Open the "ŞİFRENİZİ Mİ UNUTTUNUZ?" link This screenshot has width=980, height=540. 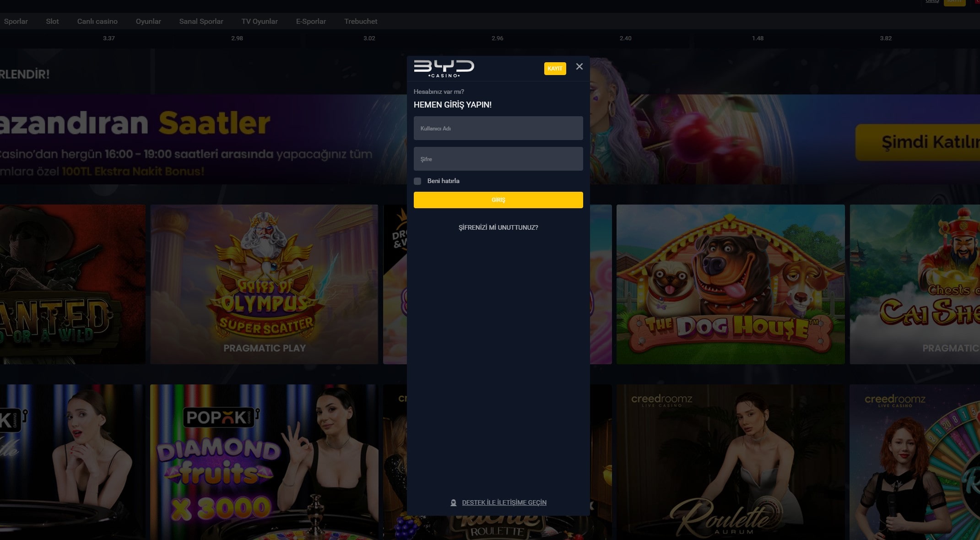click(x=498, y=227)
